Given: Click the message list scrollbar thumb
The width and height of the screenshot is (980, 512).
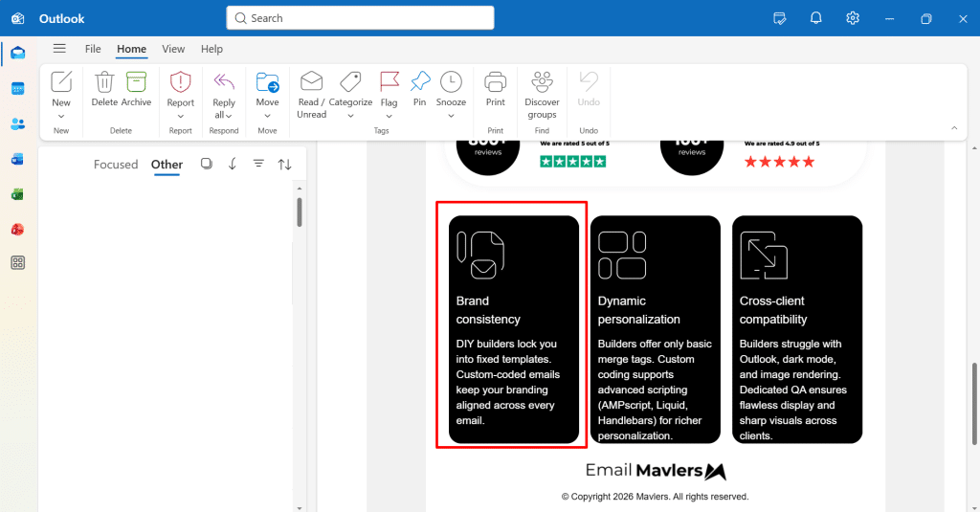Looking at the screenshot, I should 300,212.
